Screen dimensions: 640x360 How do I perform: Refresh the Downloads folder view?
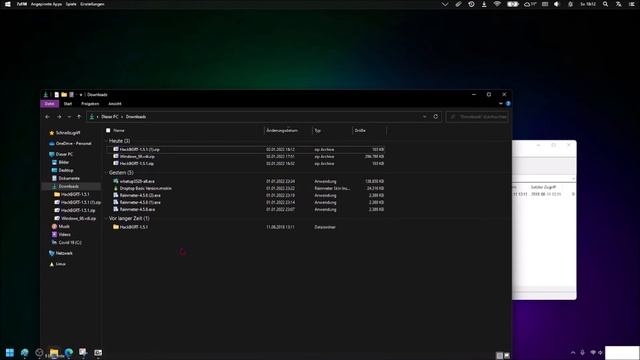tap(436, 117)
